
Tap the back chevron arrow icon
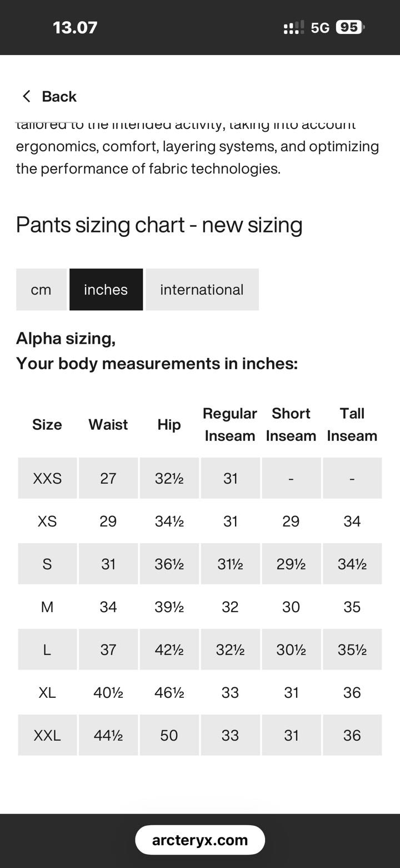26,96
